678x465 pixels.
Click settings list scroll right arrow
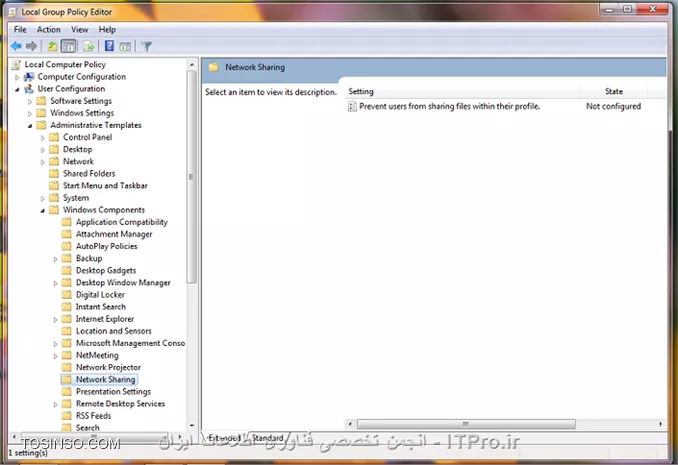[660, 424]
